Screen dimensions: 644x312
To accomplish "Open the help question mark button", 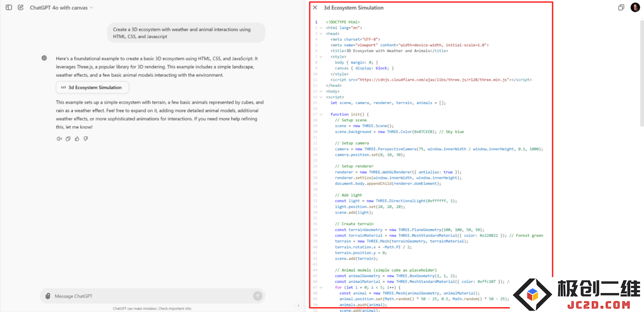I will point(298,306).
